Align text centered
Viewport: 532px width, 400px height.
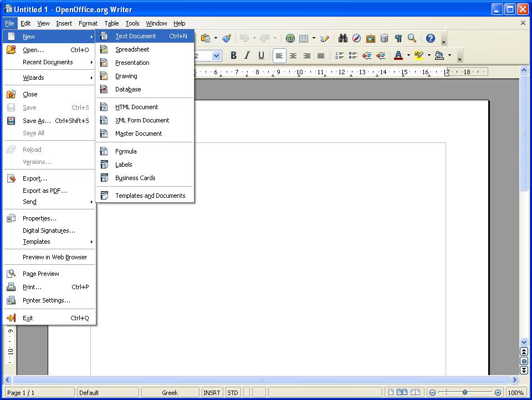pyautogui.click(x=293, y=55)
